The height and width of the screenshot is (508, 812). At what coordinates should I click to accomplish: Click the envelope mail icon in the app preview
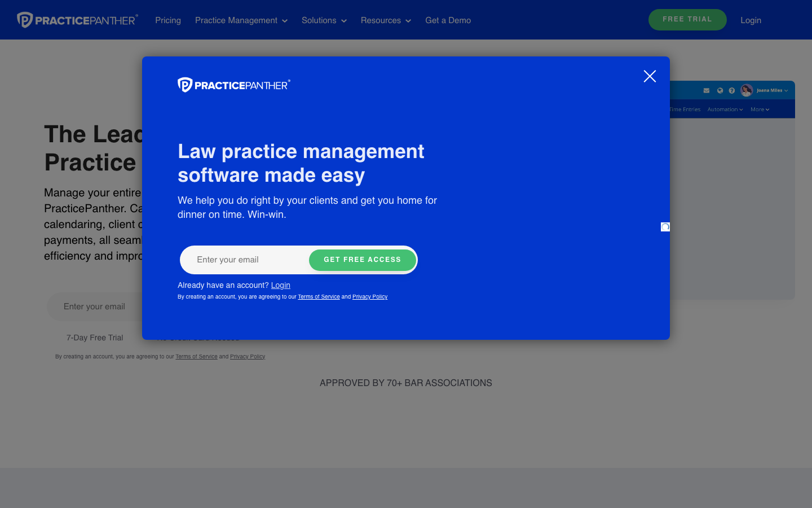(x=707, y=90)
